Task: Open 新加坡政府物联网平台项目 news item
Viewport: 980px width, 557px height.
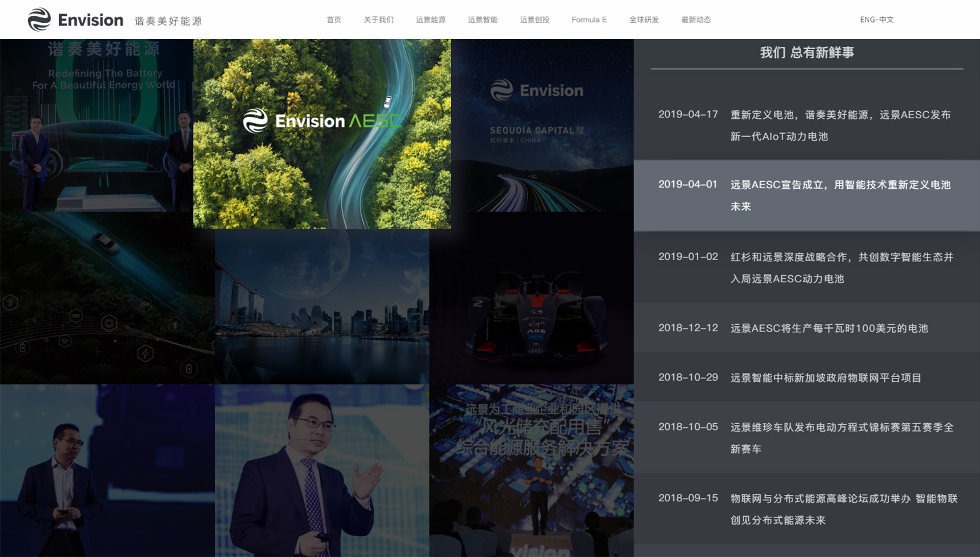Action: [825, 378]
